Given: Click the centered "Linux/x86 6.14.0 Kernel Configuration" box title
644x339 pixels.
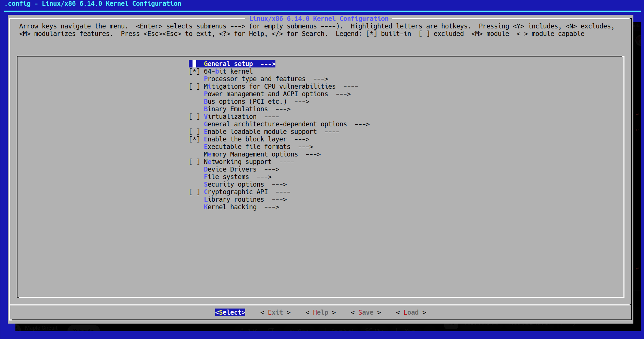Looking at the screenshot, I should (x=319, y=18).
